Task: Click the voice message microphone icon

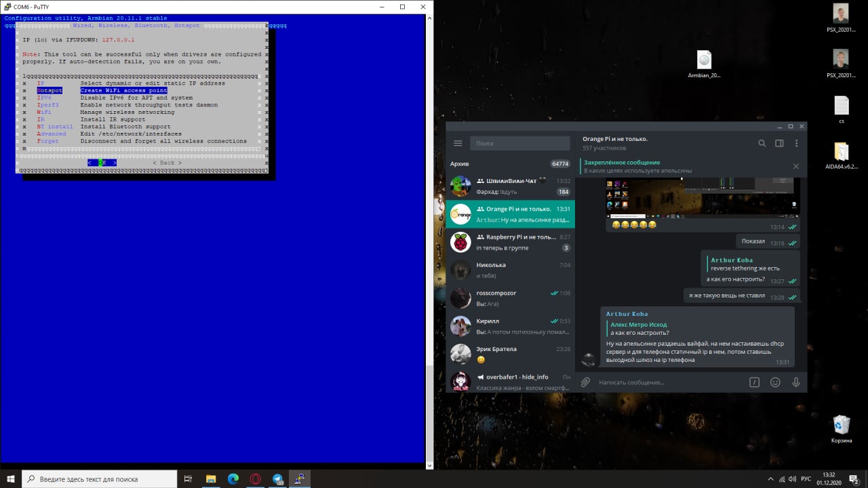Action: [x=796, y=382]
